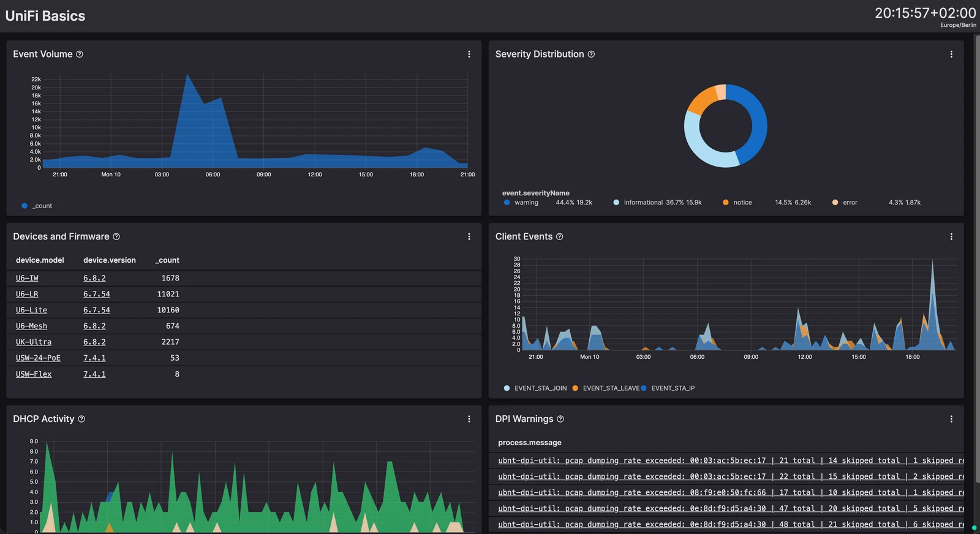This screenshot has width=980, height=534.
Task: Click the Europe/Berlin time display
Action: pyautogui.click(x=958, y=25)
